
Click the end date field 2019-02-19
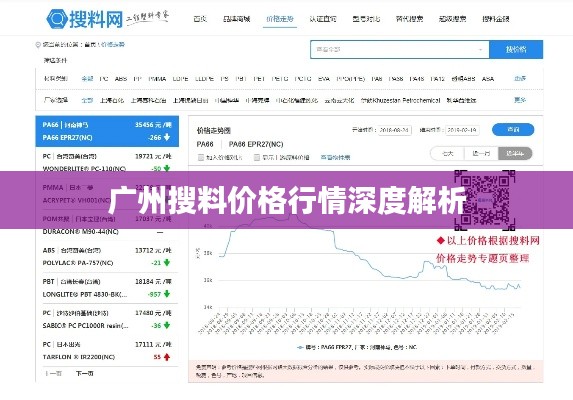tap(463, 130)
